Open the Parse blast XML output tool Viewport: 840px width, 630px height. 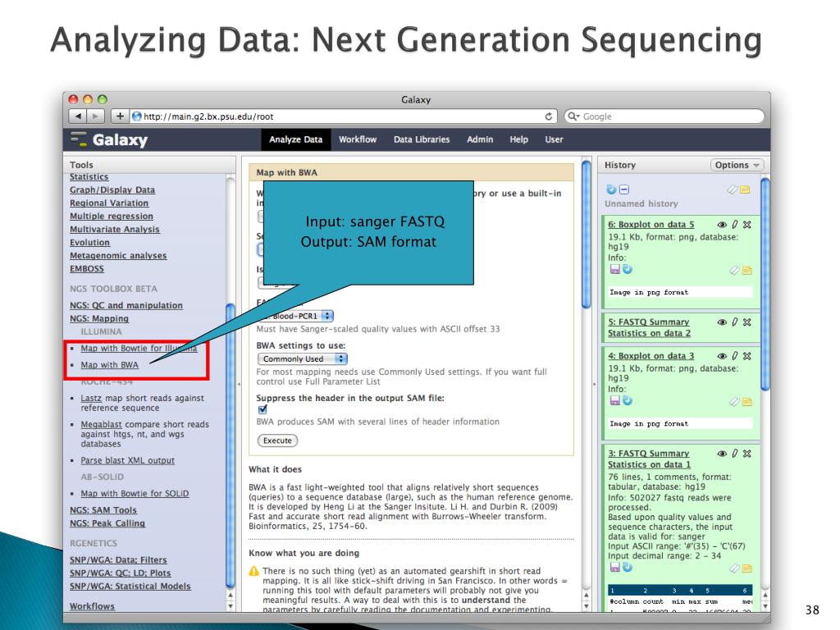pos(127,460)
